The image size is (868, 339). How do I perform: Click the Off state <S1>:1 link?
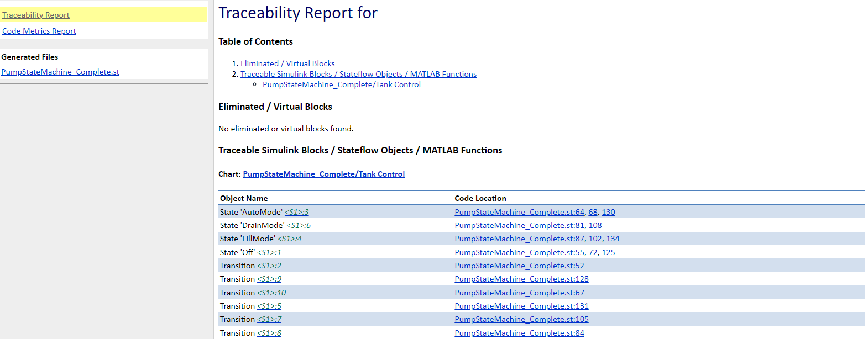[269, 252]
